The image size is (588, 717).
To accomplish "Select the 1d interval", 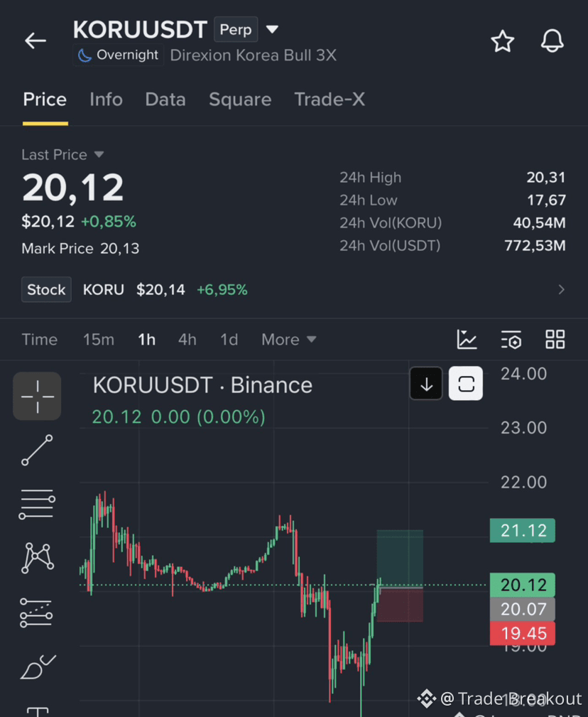I will 229,340.
